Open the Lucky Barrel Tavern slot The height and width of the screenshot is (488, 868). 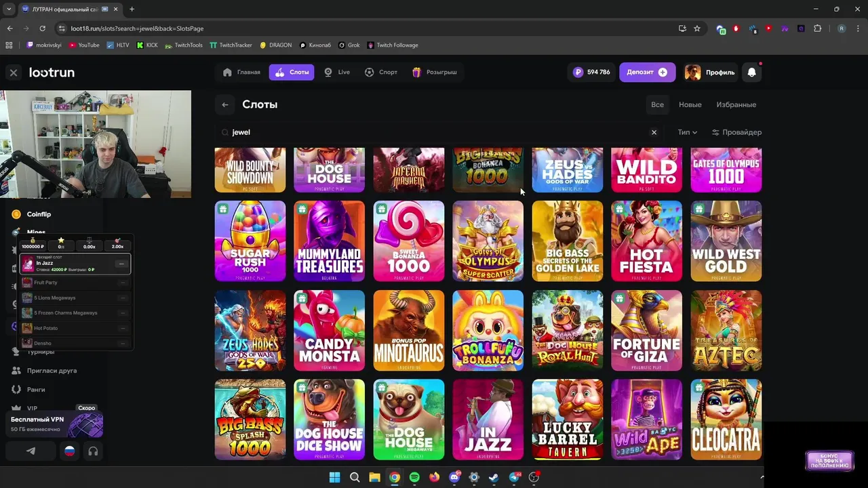tap(568, 420)
